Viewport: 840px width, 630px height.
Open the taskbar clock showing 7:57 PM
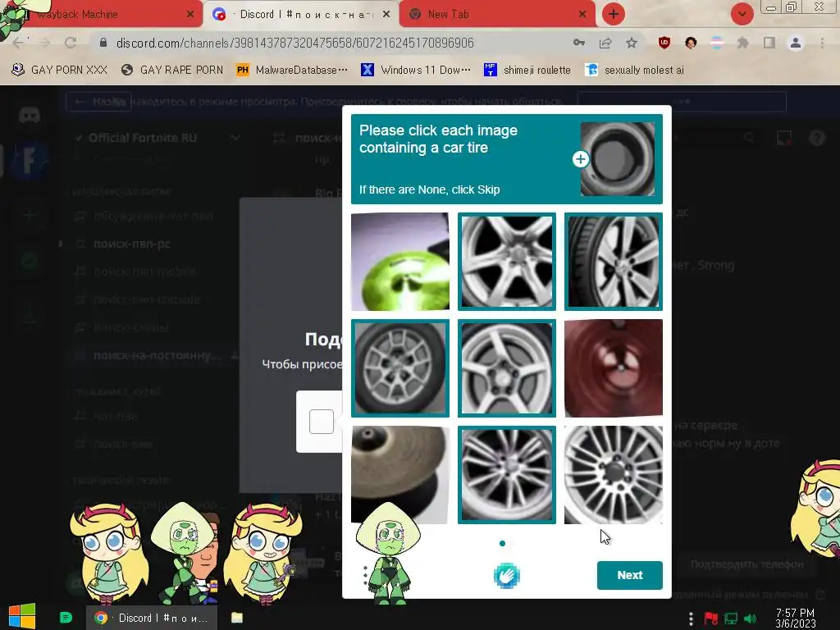(x=796, y=619)
